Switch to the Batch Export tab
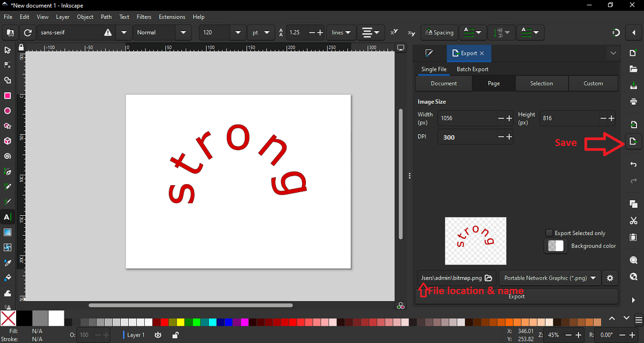The height and width of the screenshot is (343, 644). pyautogui.click(x=472, y=69)
